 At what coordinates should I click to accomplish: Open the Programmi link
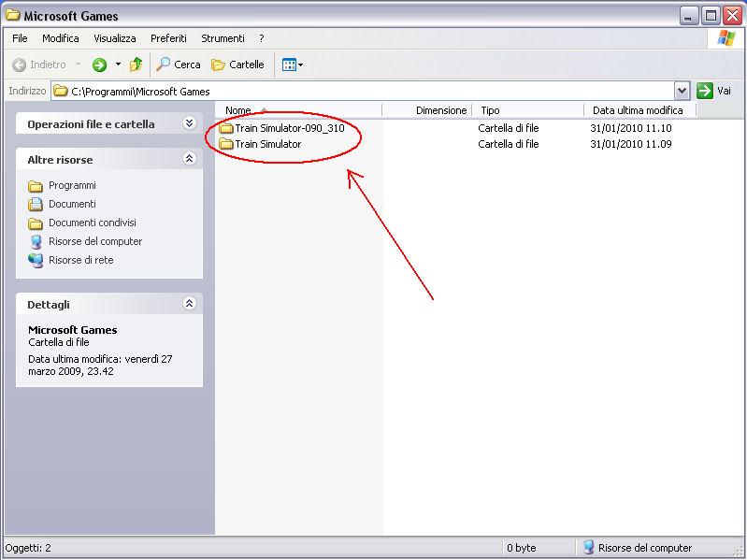(x=72, y=185)
